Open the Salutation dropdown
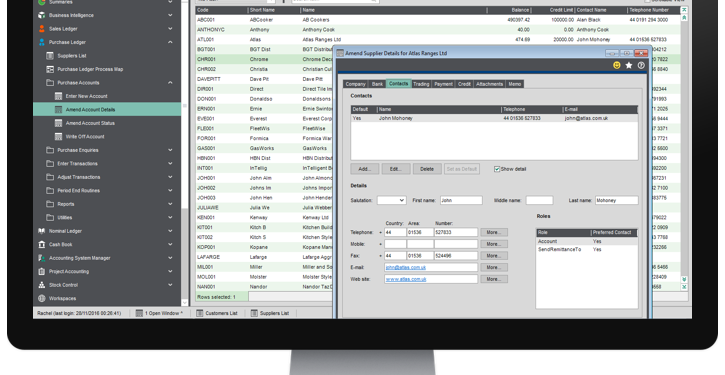 click(x=392, y=200)
